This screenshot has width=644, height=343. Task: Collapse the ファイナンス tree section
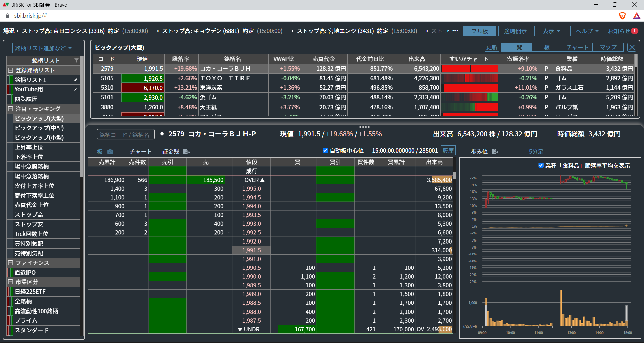(x=10, y=263)
